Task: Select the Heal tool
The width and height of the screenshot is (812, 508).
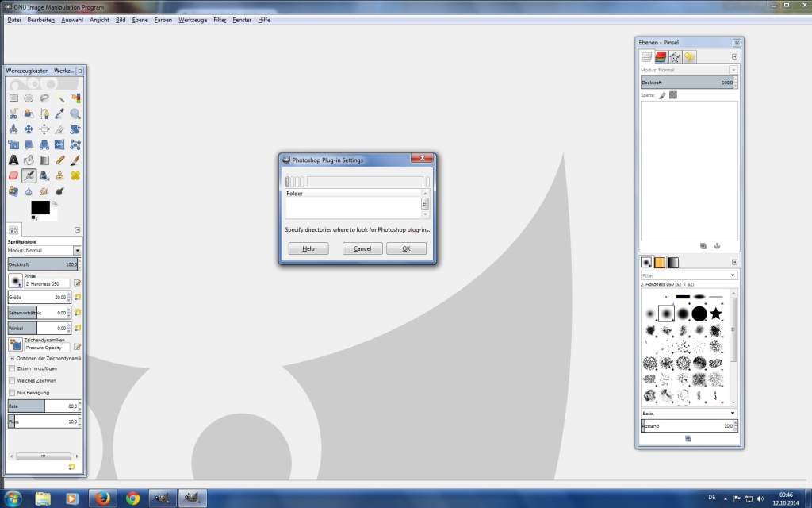Action: pyautogui.click(x=75, y=175)
